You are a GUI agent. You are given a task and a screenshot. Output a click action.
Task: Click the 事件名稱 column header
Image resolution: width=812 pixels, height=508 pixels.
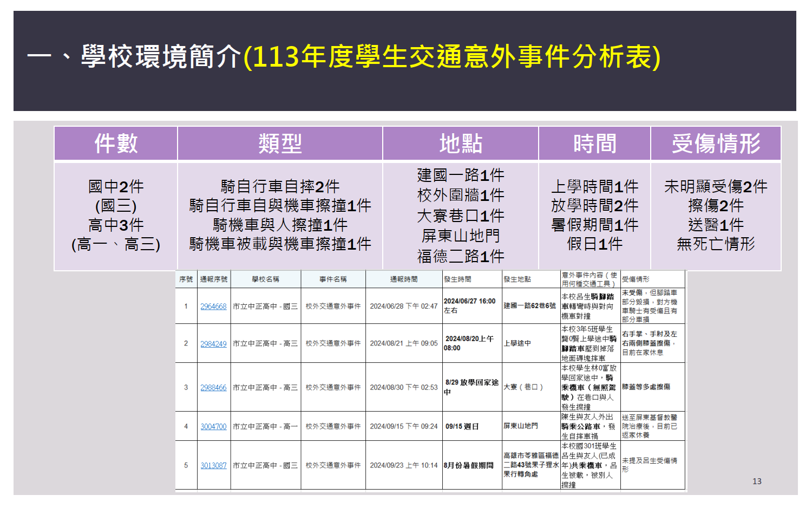[333, 279]
